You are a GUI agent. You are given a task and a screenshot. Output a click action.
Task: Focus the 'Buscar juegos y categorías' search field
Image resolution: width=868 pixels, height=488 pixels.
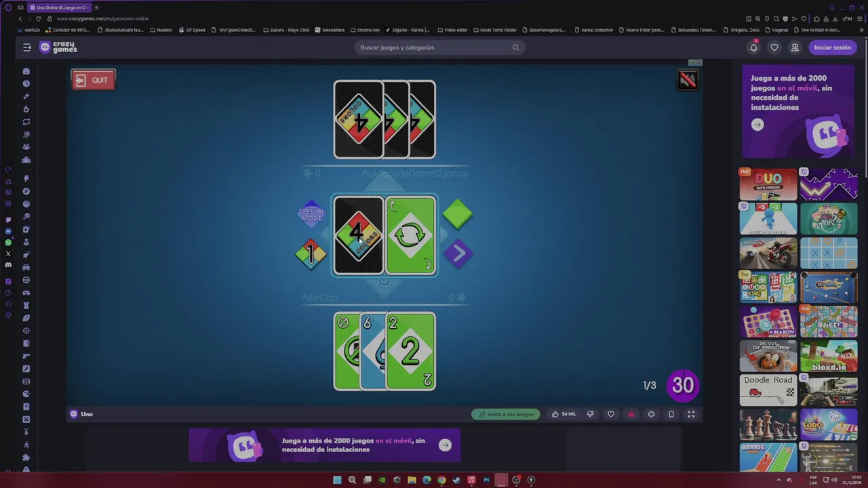pos(439,47)
